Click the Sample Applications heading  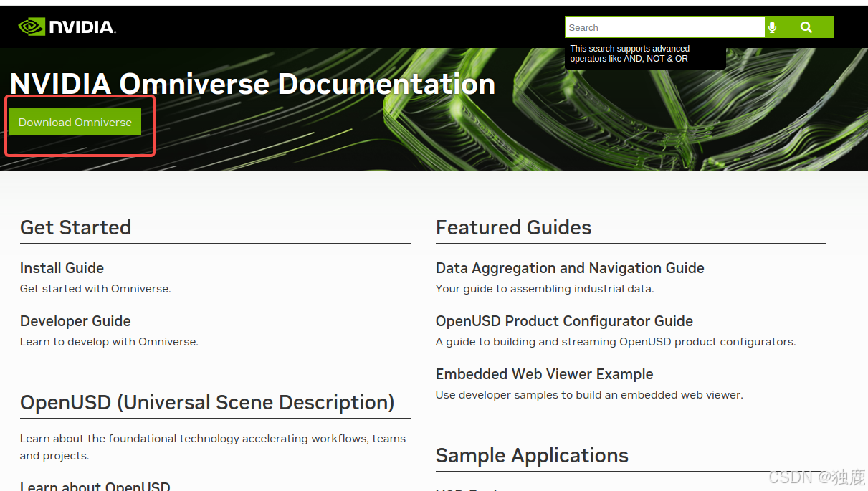pos(532,455)
